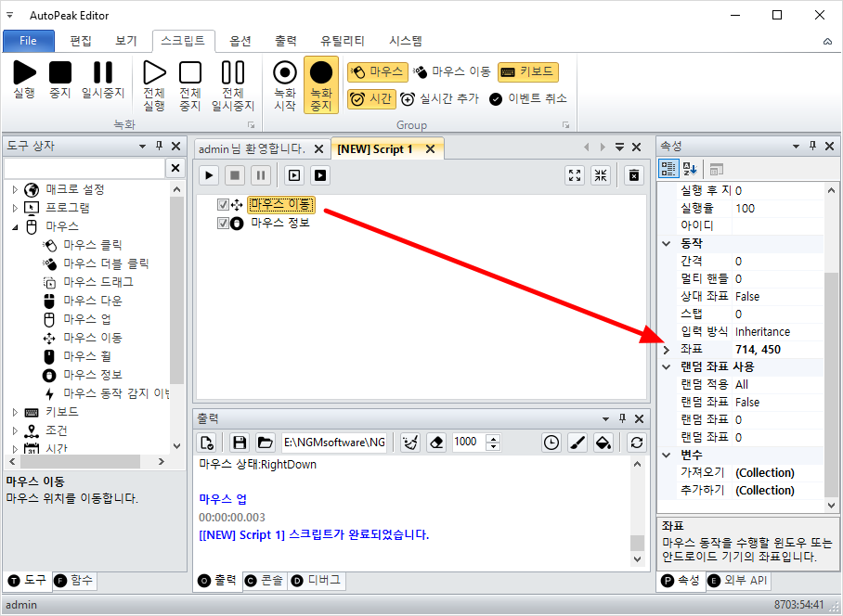Viewport: 843px width, 616px height.
Task: Open the 편집 ribbon tab
Action: pyautogui.click(x=81, y=41)
